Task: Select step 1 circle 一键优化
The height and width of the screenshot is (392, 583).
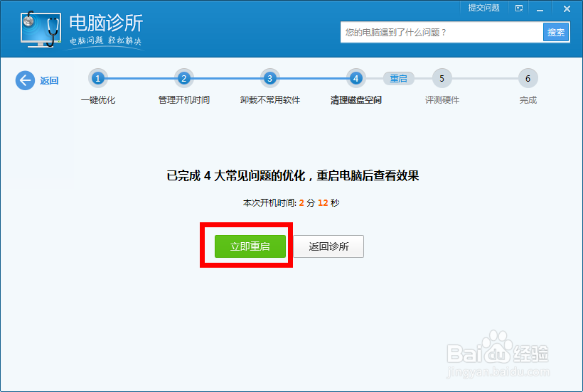Action: point(98,78)
